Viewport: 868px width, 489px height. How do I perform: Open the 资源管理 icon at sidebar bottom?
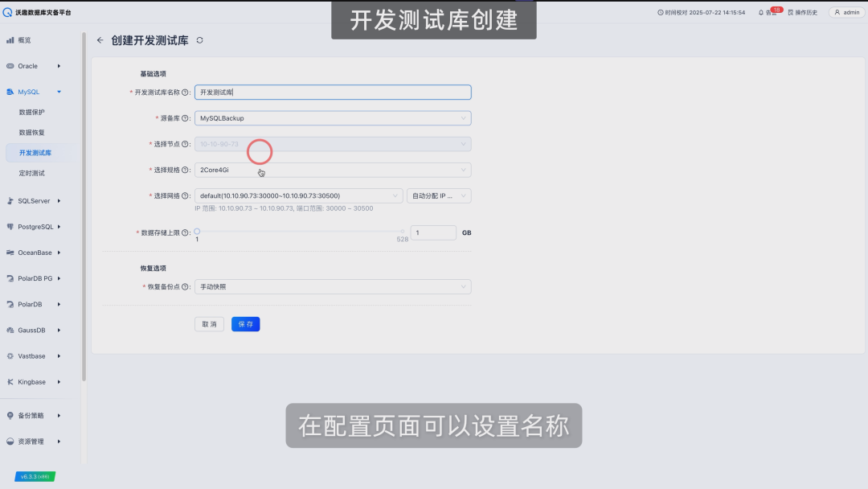click(11, 441)
